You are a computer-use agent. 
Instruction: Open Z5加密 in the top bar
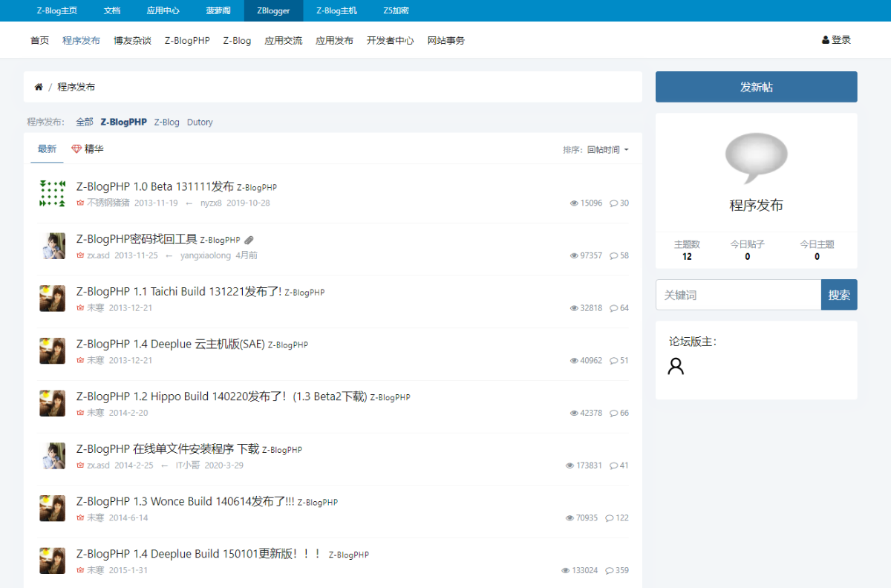click(396, 10)
